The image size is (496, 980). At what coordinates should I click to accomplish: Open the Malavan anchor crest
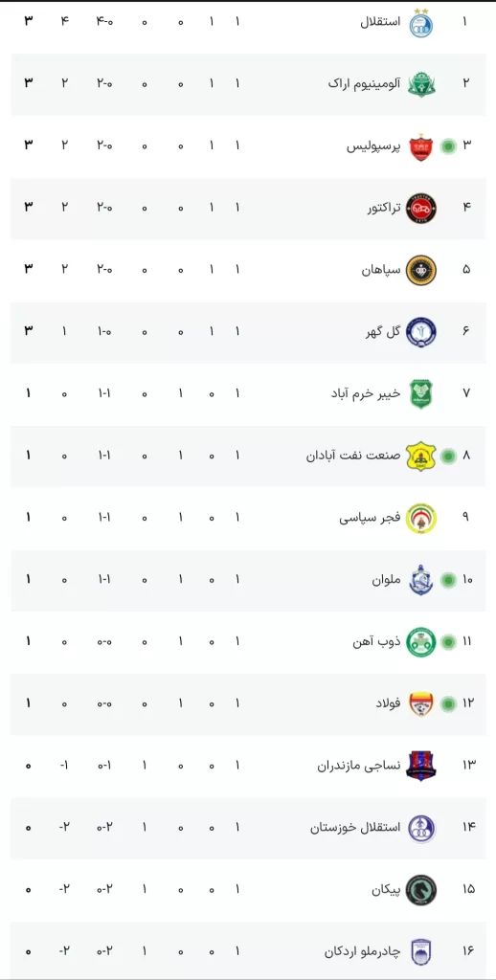pos(421,581)
